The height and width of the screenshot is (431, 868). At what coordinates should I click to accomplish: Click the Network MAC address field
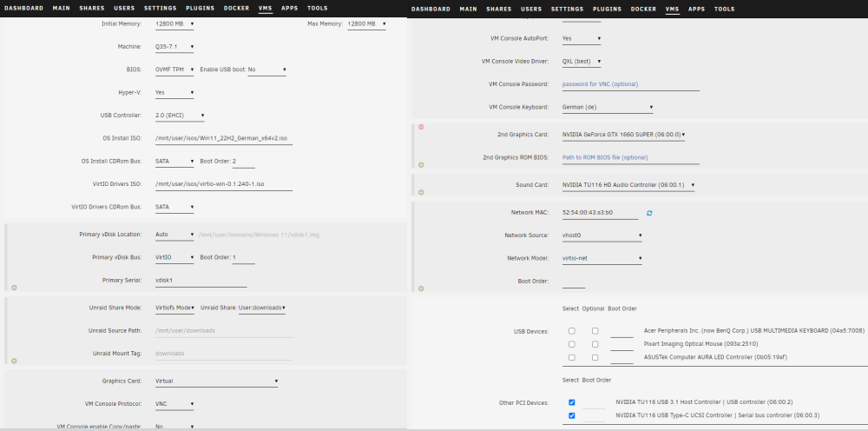(x=600, y=213)
